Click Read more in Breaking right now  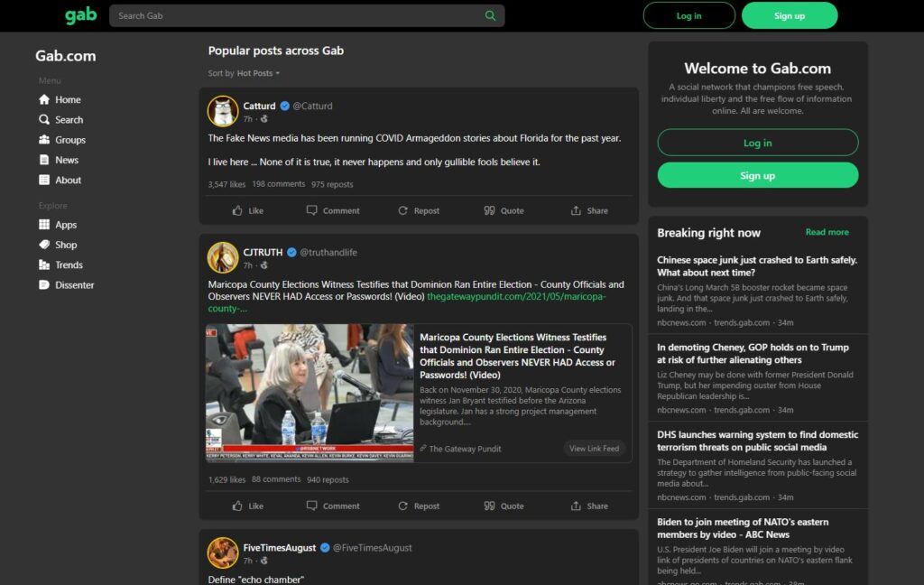[827, 232]
